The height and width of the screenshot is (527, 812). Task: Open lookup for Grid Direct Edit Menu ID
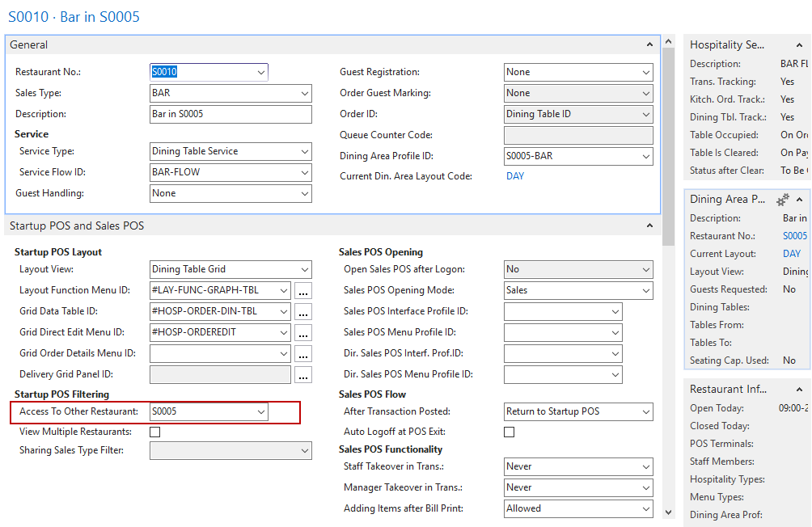point(303,332)
